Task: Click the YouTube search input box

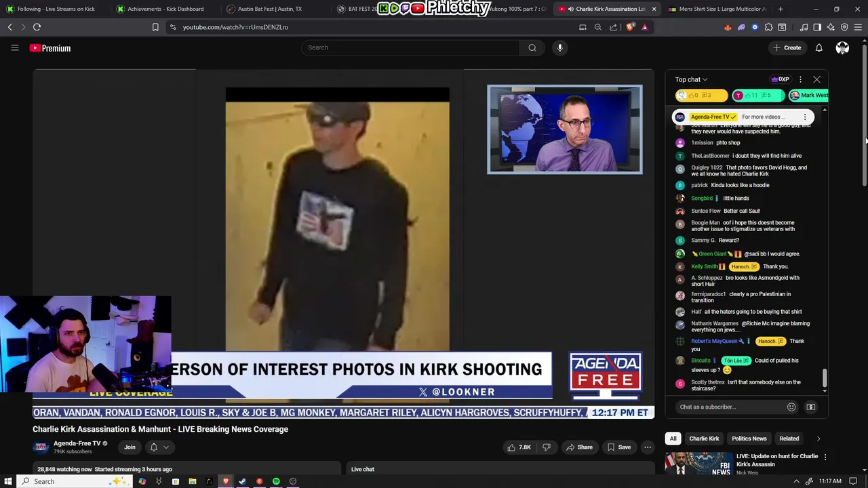Action: (410, 47)
